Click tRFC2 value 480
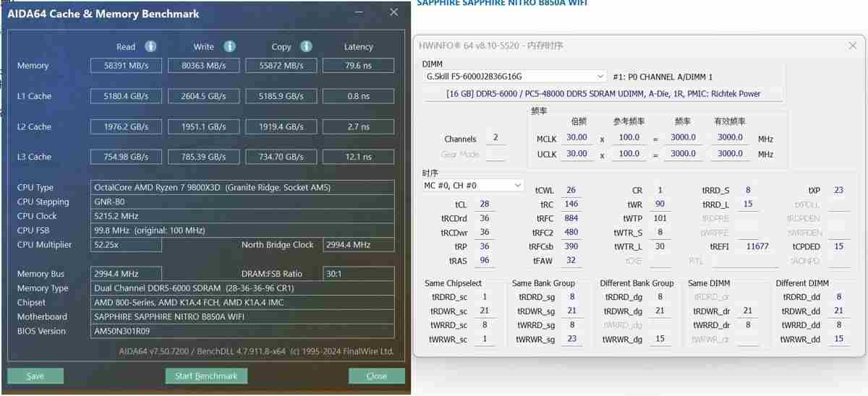 571,233
